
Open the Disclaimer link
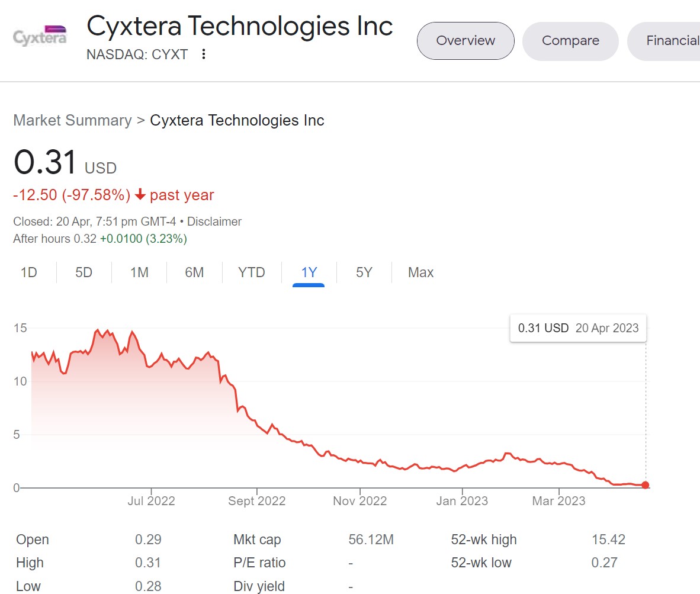point(214,221)
